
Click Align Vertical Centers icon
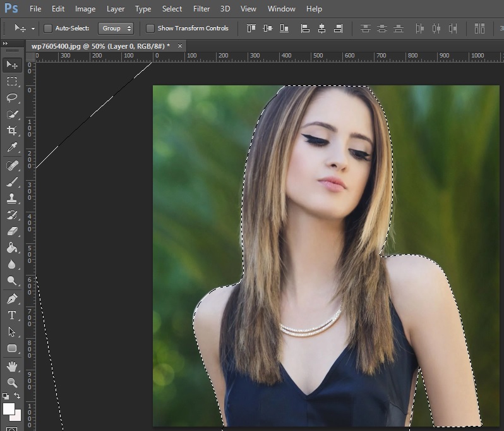click(267, 28)
